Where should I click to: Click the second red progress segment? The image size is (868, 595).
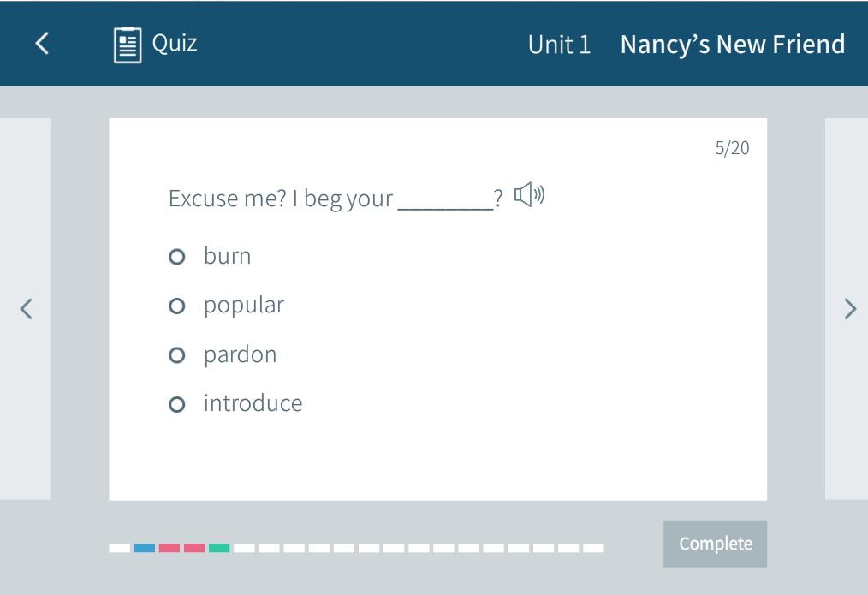[x=194, y=548]
